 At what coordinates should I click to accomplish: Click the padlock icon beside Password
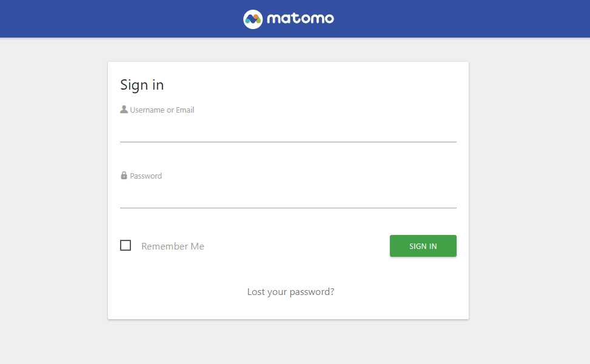coord(124,176)
